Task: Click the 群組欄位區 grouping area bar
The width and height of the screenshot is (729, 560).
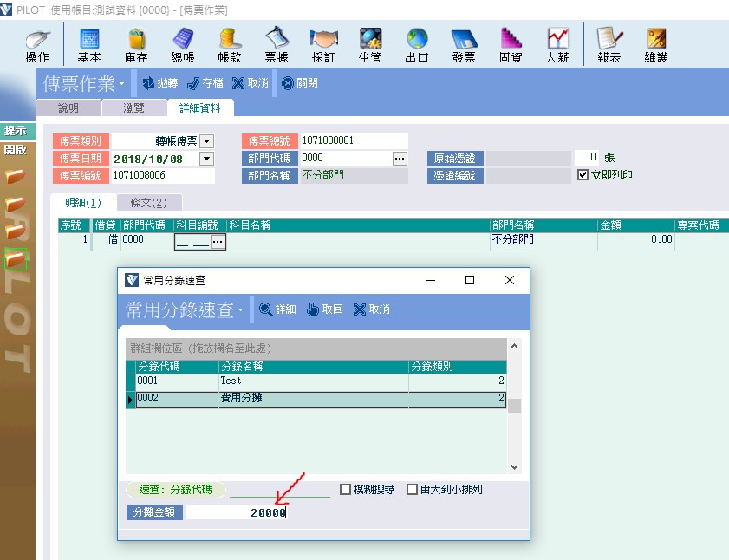Action: [316, 348]
